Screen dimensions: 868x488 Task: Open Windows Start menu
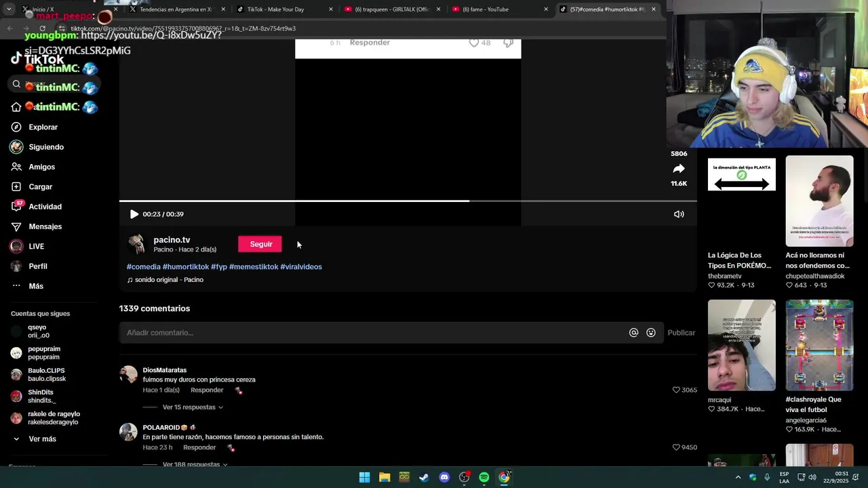[x=364, y=477]
